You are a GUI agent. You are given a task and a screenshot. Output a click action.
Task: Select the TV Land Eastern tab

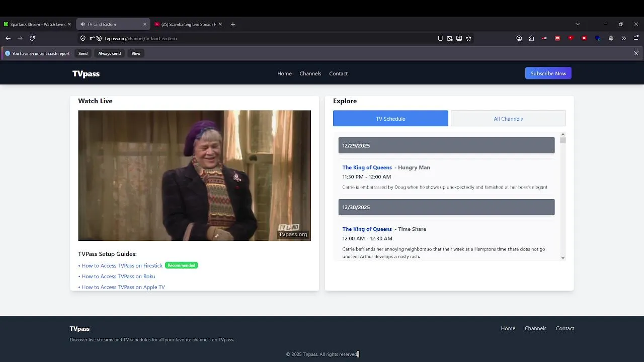(113, 24)
